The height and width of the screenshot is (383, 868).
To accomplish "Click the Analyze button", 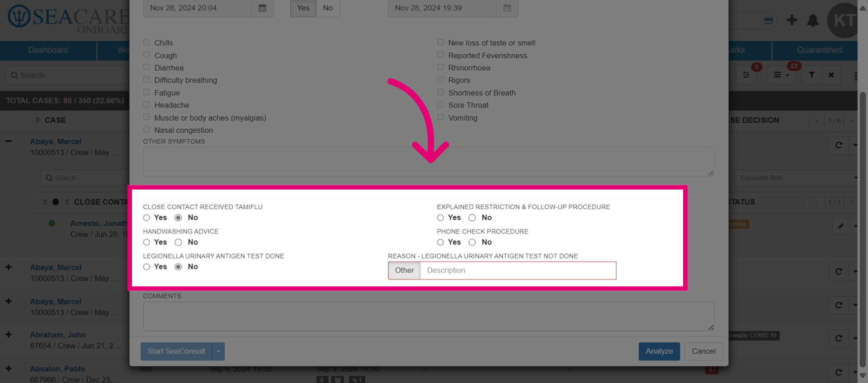I will (659, 351).
